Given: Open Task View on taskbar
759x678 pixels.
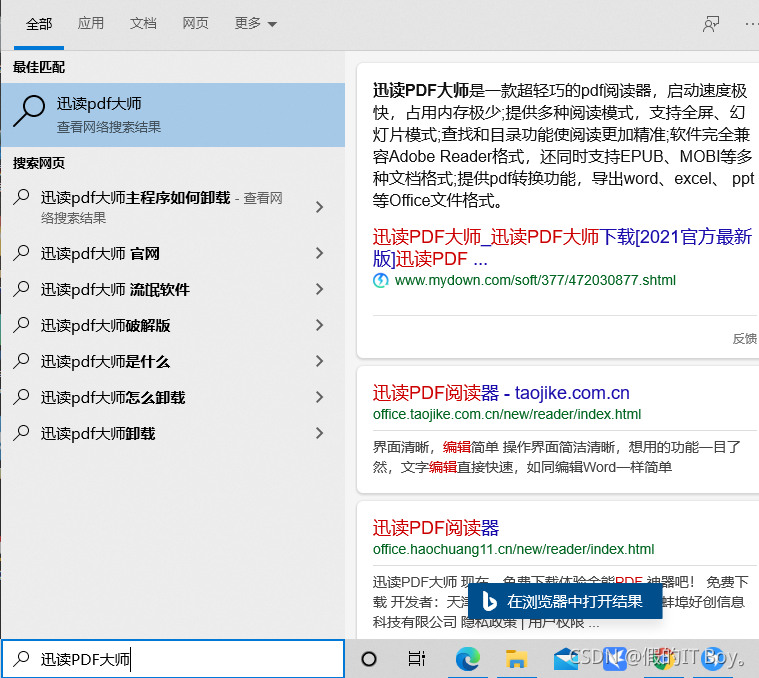Looking at the screenshot, I should click(x=416, y=659).
